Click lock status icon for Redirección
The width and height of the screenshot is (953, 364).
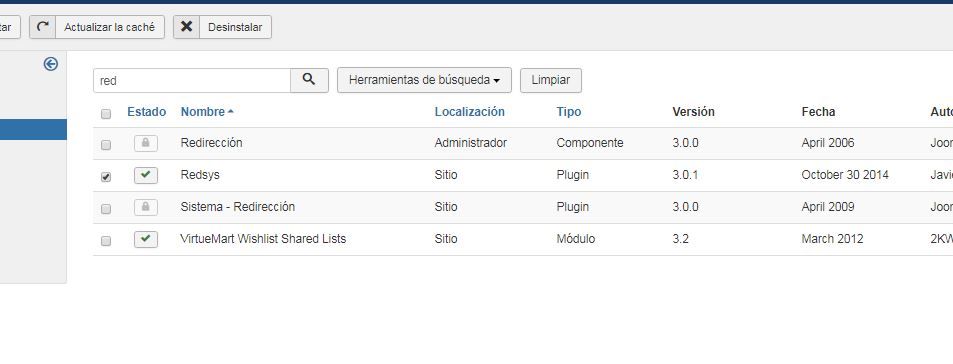[146, 143]
